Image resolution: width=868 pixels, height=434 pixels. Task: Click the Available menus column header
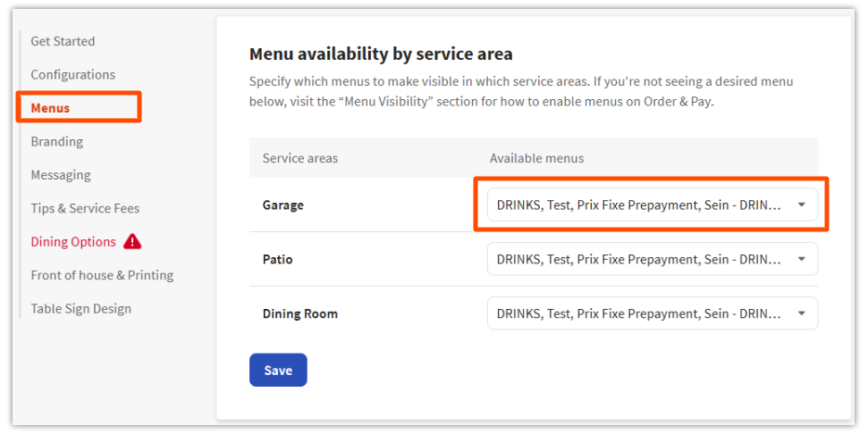536,158
